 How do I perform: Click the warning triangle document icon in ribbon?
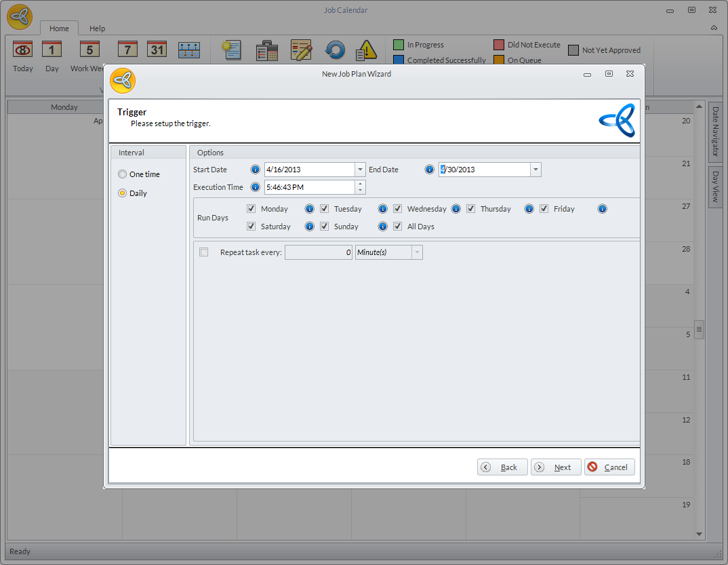[x=366, y=50]
